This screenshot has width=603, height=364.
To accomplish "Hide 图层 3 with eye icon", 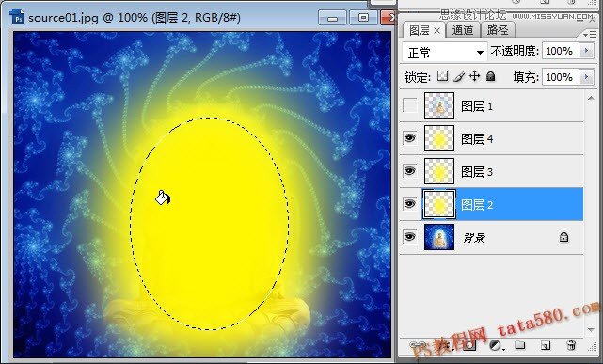I will click(x=409, y=170).
